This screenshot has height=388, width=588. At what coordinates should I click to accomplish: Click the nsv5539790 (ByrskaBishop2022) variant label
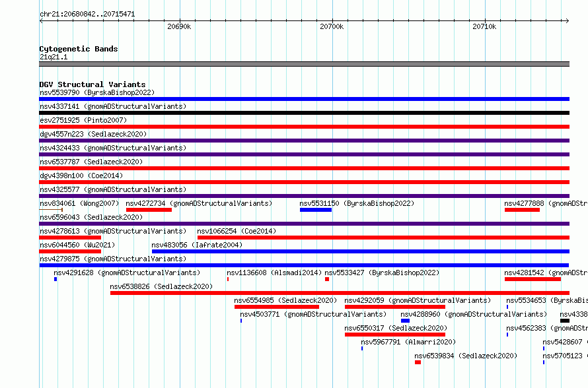tap(97, 92)
